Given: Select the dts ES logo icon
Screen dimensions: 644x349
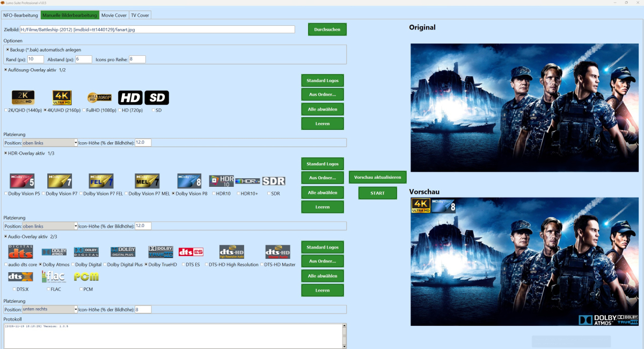Looking at the screenshot, I should (191, 251).
